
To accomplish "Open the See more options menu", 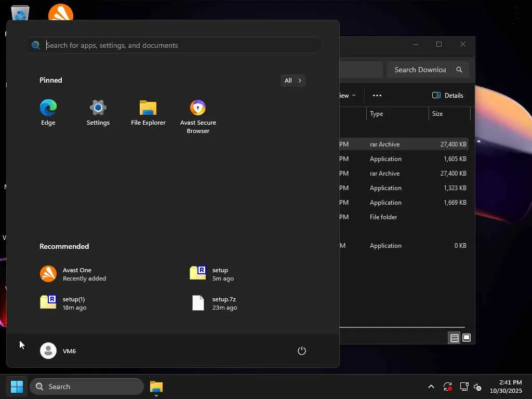I will click(377, 95).
